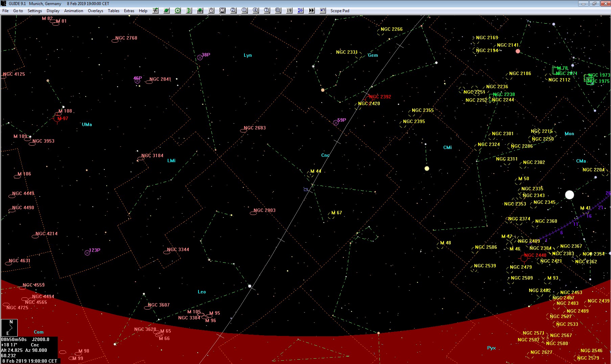Open the Settings menu
The height and width of the screenshot is (364, 611).
tap(35, 11)
